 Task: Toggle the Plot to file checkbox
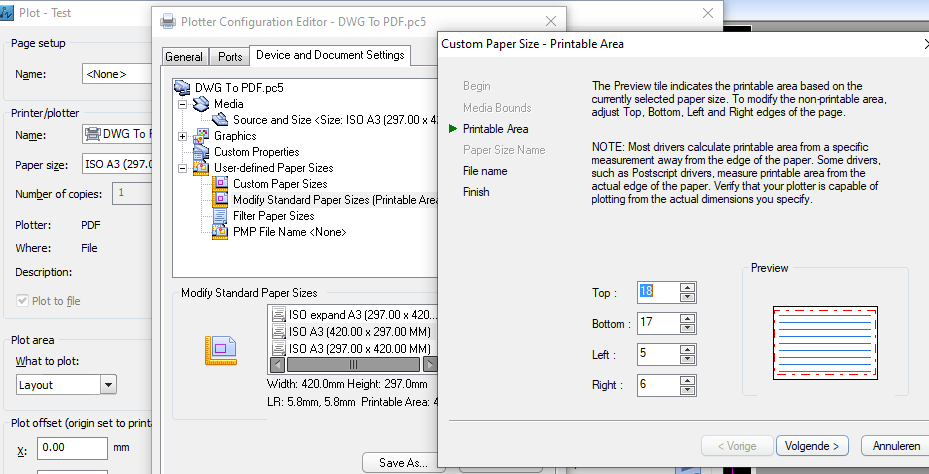(x=23, y=301)
